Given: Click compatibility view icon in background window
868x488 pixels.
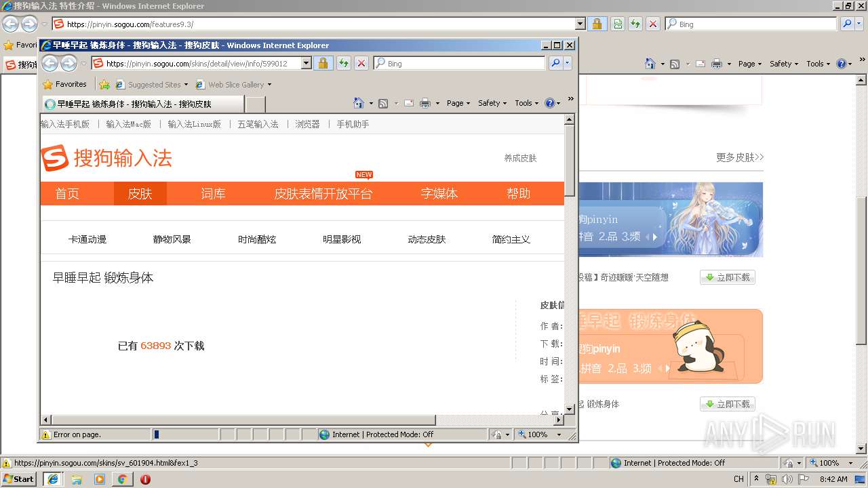Looking at the screenshot, I should (618, 24).
